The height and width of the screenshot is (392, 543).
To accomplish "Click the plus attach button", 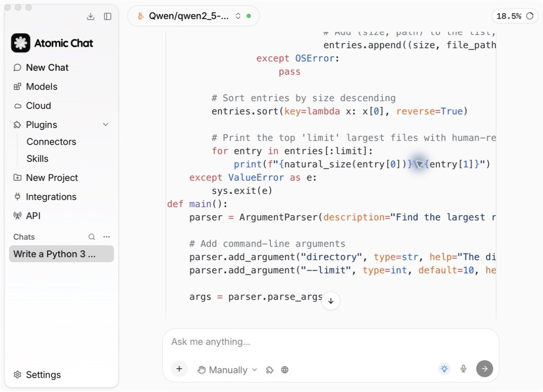I will pyautogui.click(x=179, y=369).
